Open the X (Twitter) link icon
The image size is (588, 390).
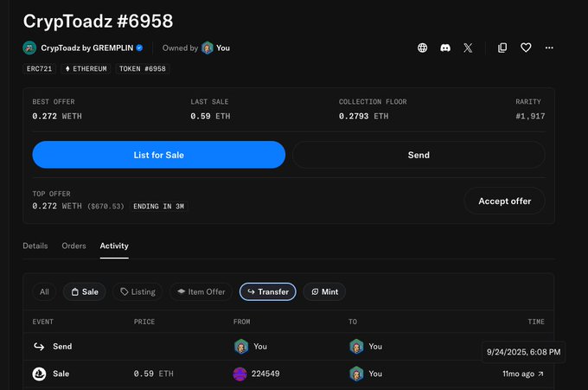468,48
